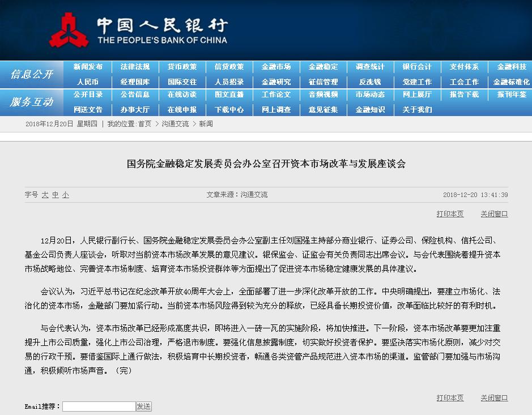Viewport: 532px width, 415px height.
Task: Go to 人民币 section
Action: (88, 82)
